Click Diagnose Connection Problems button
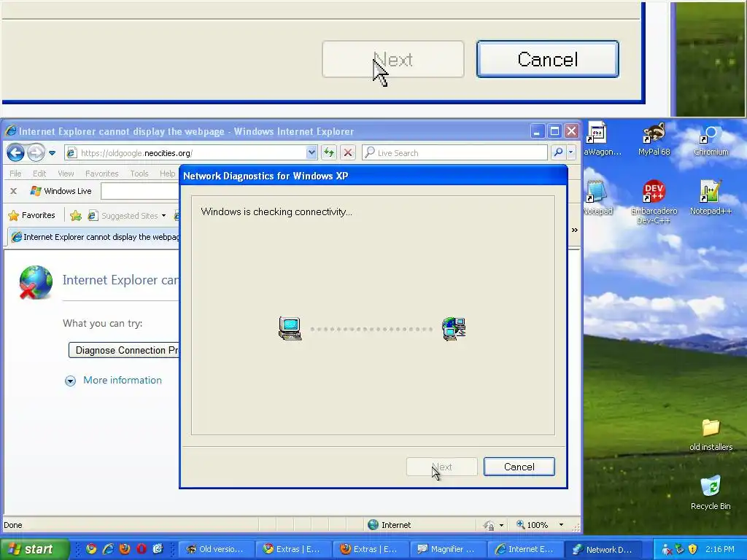 tap(124, 350)
